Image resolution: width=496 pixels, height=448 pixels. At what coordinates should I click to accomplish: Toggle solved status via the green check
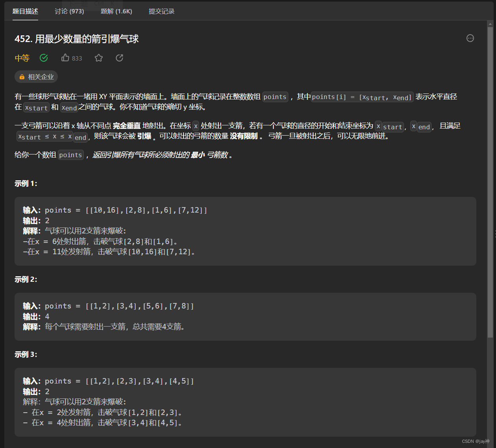coord(44,58)
